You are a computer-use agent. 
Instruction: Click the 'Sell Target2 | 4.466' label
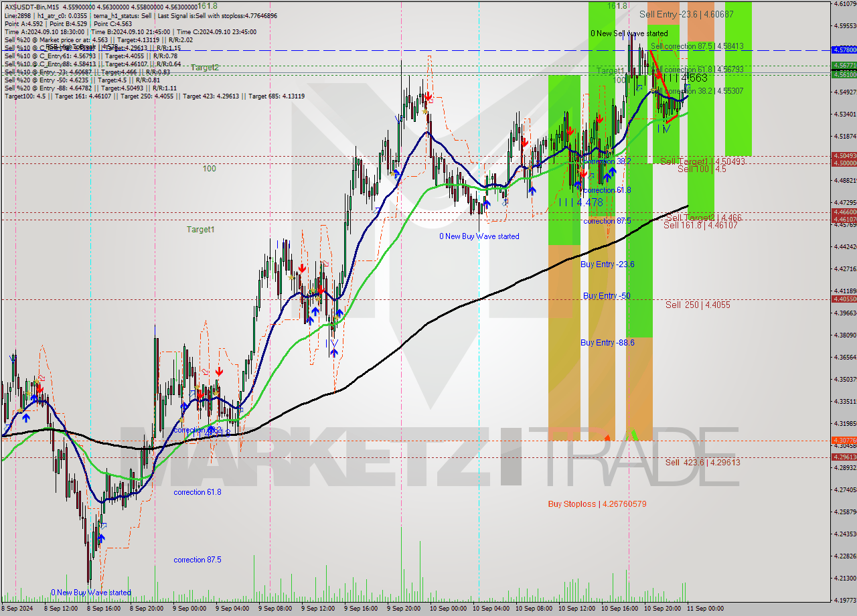pos(704,218)
